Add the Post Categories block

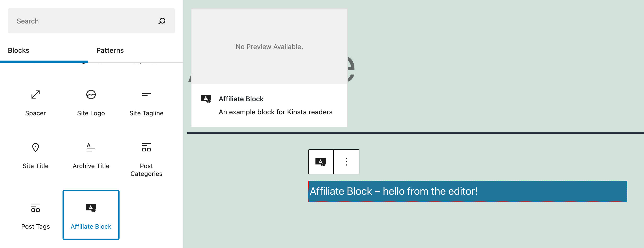click(x=146, y=158)
